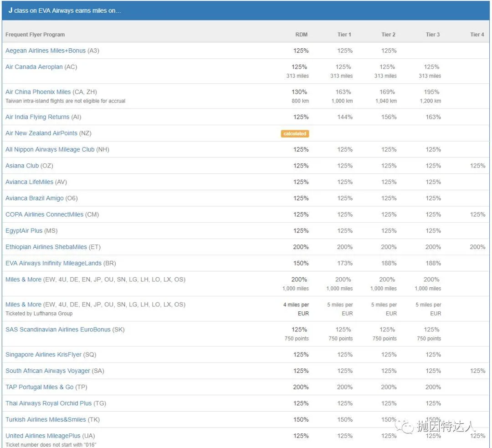This screenshot has width=492, height=448.
Task: Select EVA Airways Tier 1 value 173%
Action: [345, 263]
